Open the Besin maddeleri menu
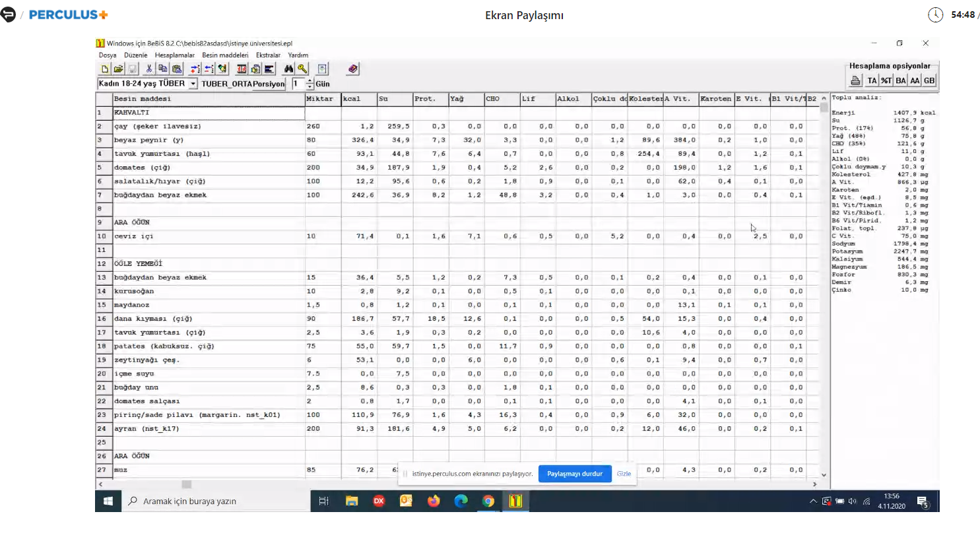The height and width of the screenshot is (551, 980). click(225, 55)
